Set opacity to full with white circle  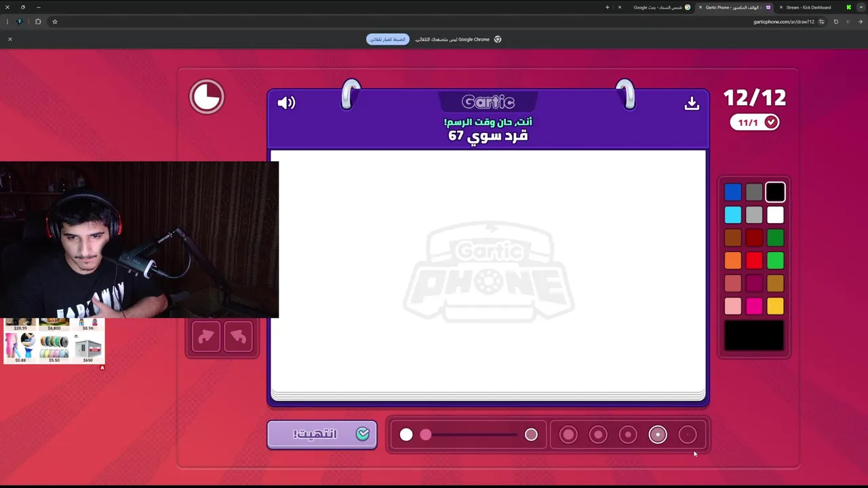[x=406, y=434]
